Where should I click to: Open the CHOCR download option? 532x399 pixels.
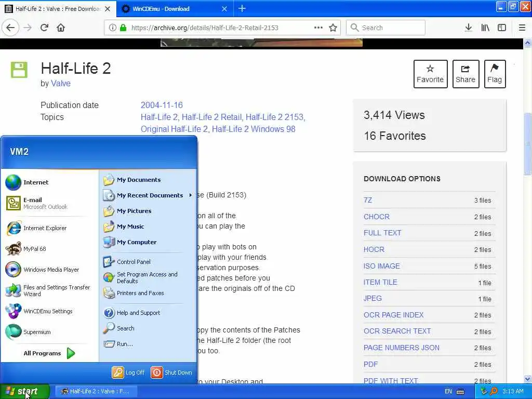point(377,217)
